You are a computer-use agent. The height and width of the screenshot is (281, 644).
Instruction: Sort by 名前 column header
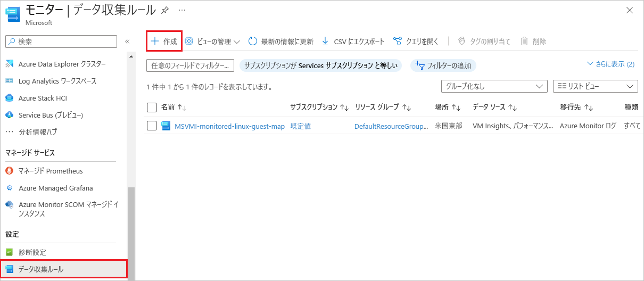(174, 108)
